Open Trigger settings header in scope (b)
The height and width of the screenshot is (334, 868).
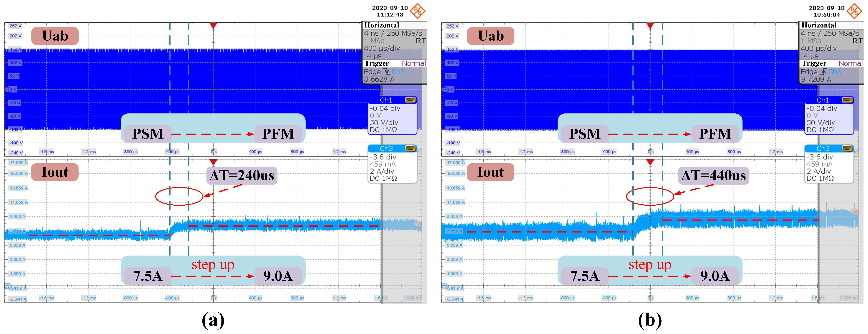pyautogui.click(x=814, y=63)
